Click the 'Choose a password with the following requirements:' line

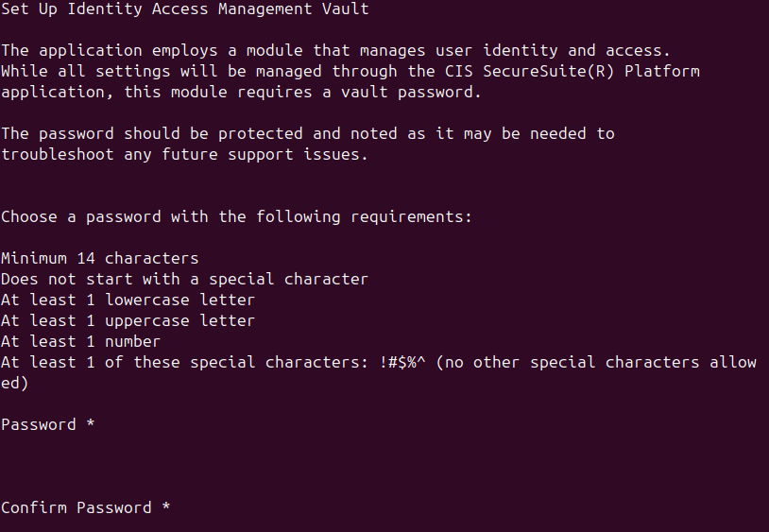click(x=236, y=217)
